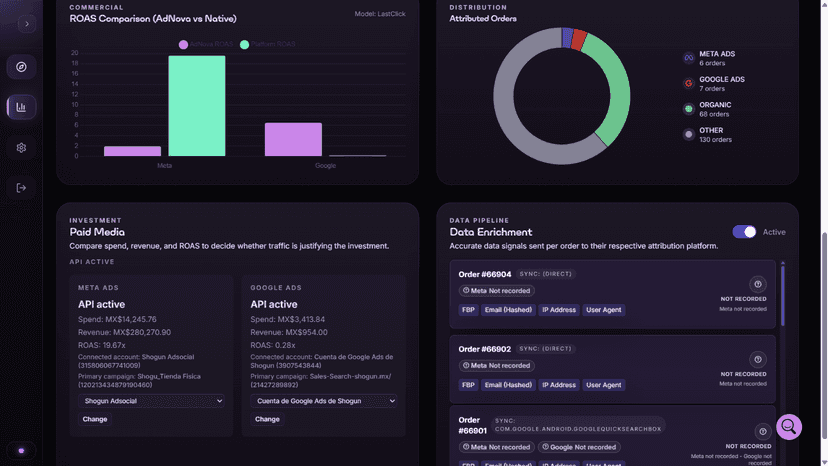This screenshot has height=466, width=828.
Task: Open the bar chart analytics icon in sidebar
Action: click(x=21, y=107)
